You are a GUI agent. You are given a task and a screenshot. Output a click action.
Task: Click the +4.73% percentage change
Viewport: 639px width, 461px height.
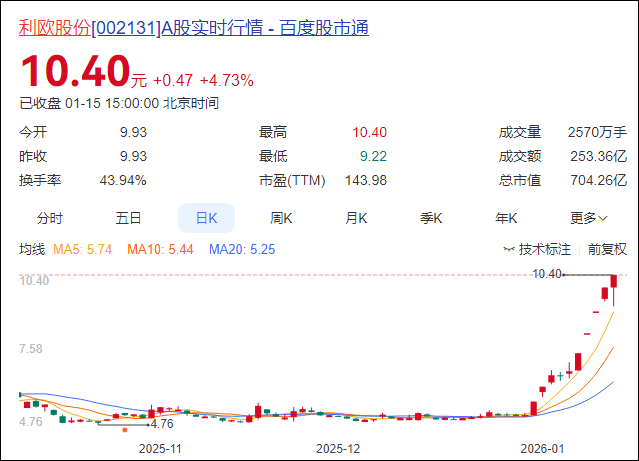(x=227, y=80)
